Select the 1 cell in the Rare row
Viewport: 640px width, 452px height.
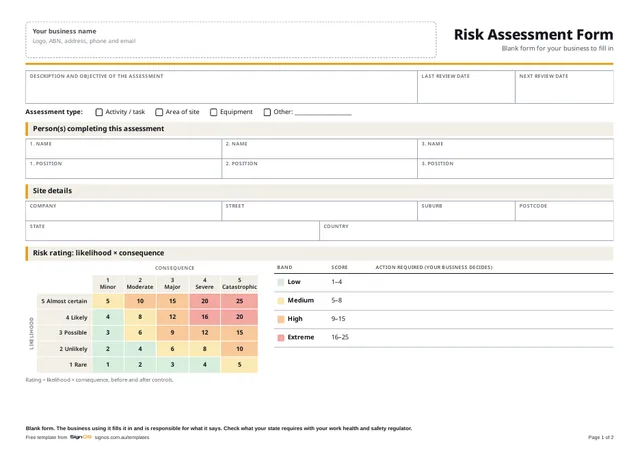[108, 365]
